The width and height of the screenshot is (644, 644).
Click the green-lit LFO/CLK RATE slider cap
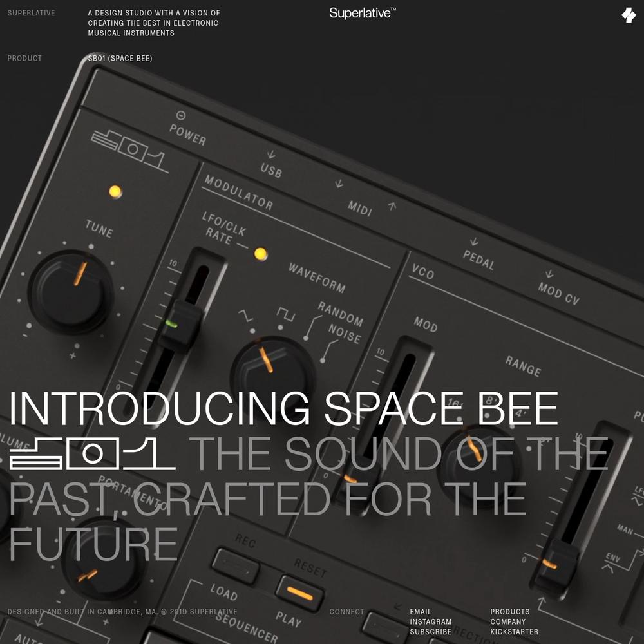(180, 327)
